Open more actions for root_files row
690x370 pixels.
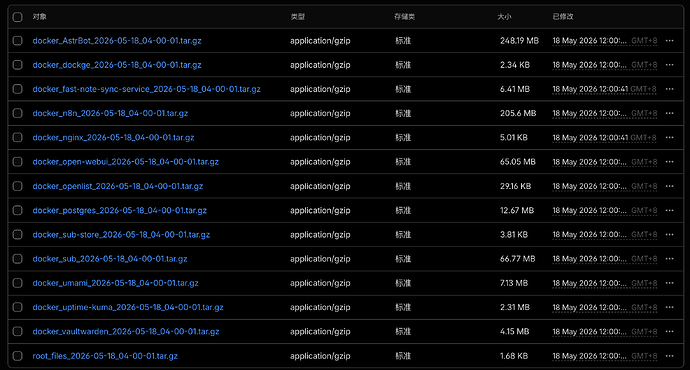point(669,355)
